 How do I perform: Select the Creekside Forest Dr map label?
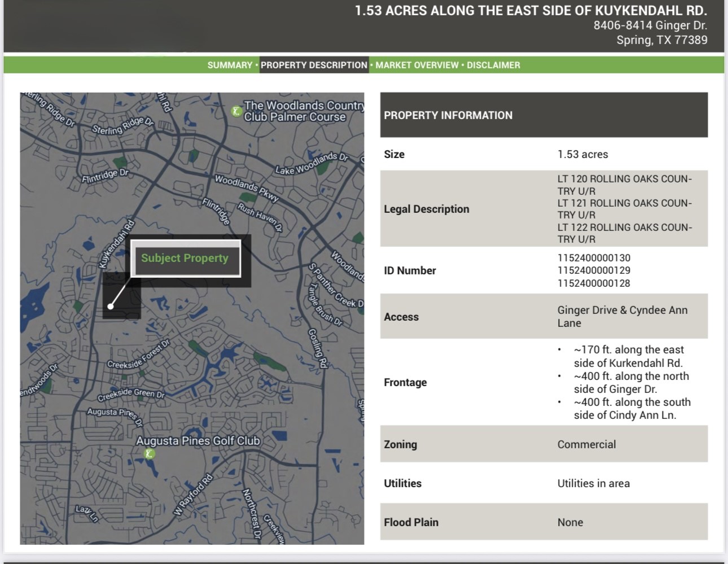[x=139, y=355]
